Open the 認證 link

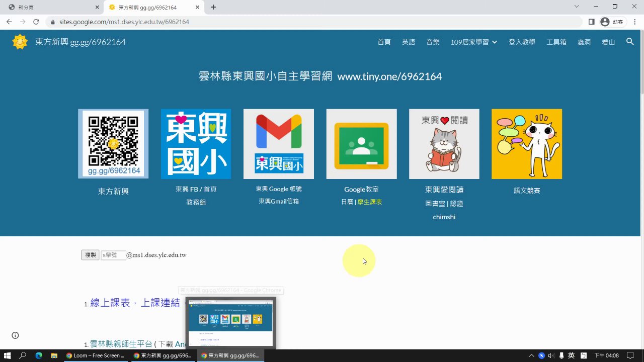click(x=456, y=204)
